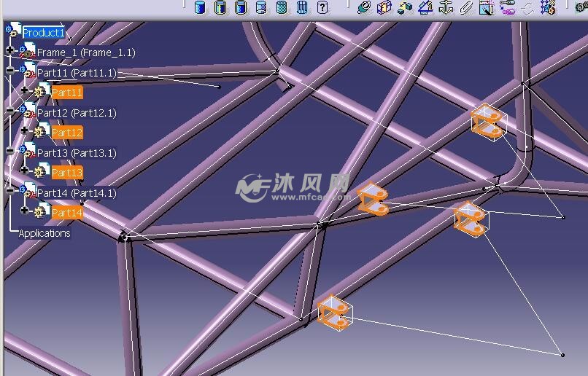
Task: Collapse the Part13 (Part13.1) node
Action: point(10,150)
